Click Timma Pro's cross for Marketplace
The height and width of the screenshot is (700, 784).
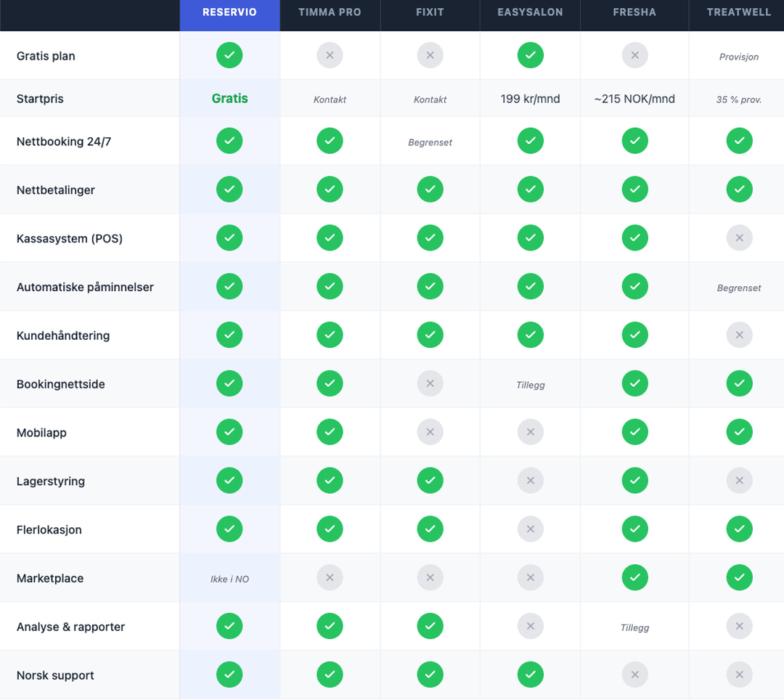pyautogui.click(x=330, y=577)
